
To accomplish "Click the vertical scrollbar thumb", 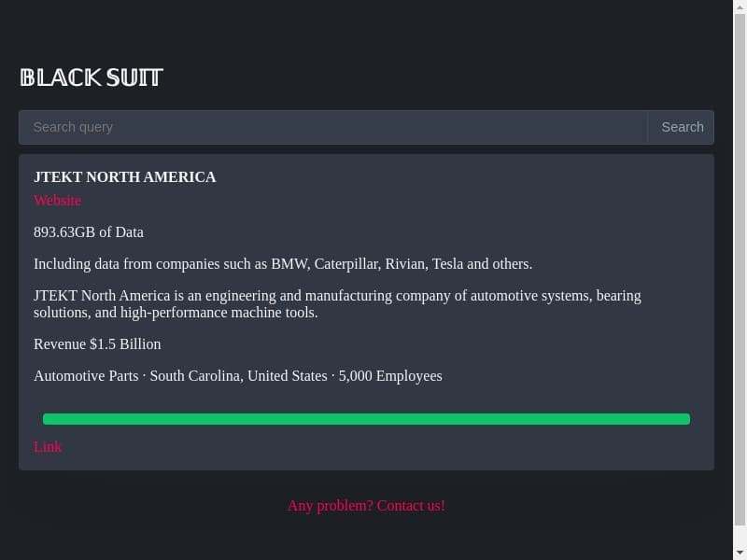I will tap(740, 270).
